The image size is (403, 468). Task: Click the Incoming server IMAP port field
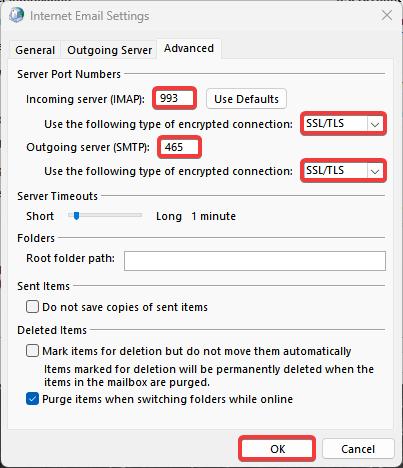pyautogui.click(x=174, y=98)
